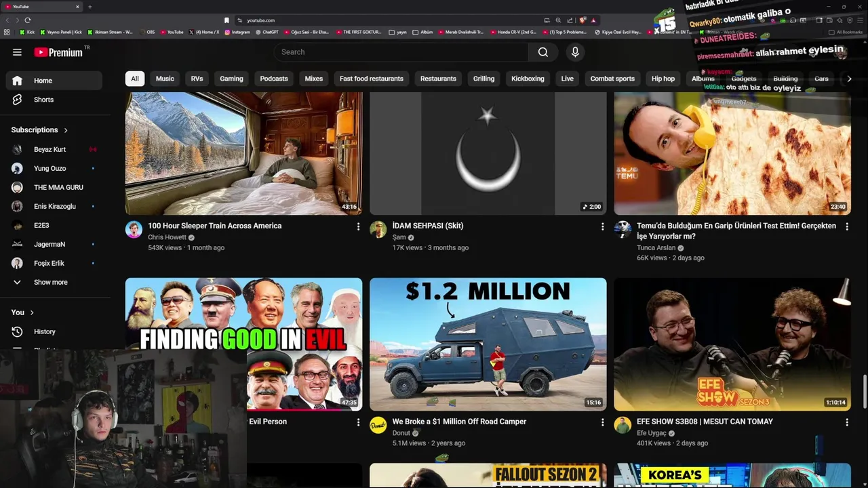Open options menu for İDAM SEHPASI video
Image resolution: width=868 pixels, height=488 pixels.
602,226
